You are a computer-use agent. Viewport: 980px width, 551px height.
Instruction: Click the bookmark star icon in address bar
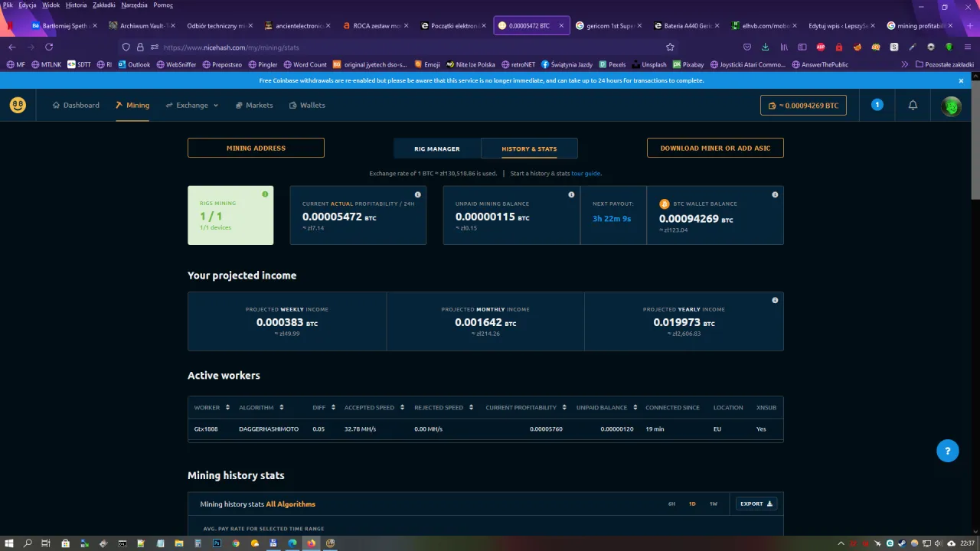[x=670, y=47]
